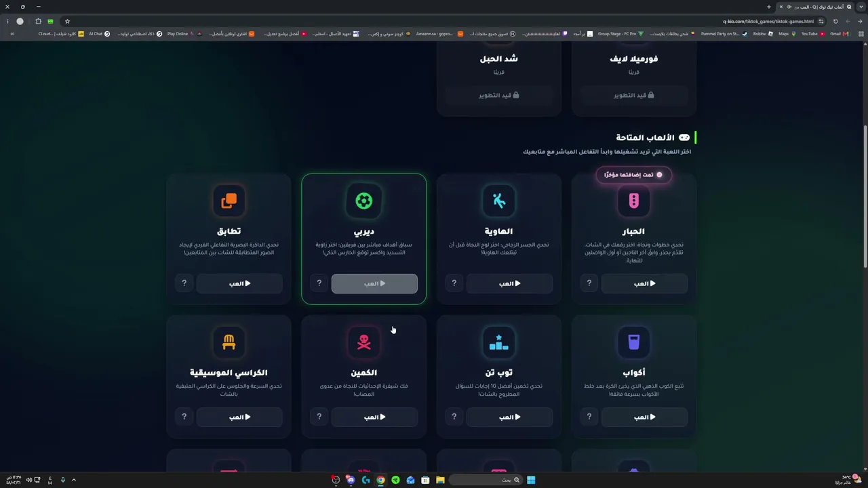Bookmark this page with the star icon
This screenshot has width=868, height=488.
(x=67, y=21)
